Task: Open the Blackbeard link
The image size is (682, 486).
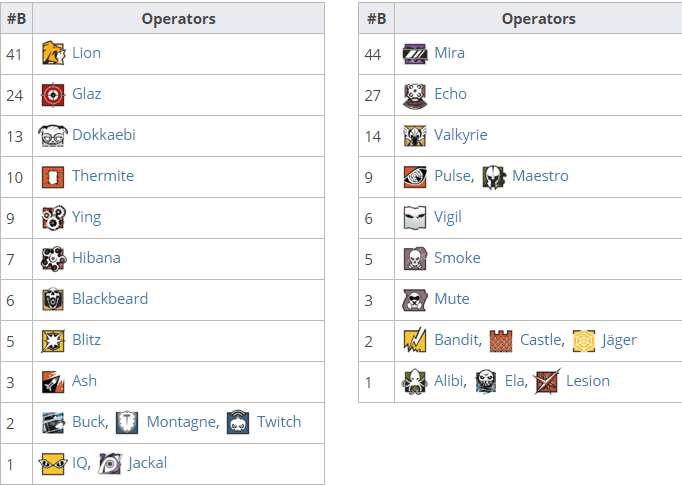Action: [x=110, y=299]
